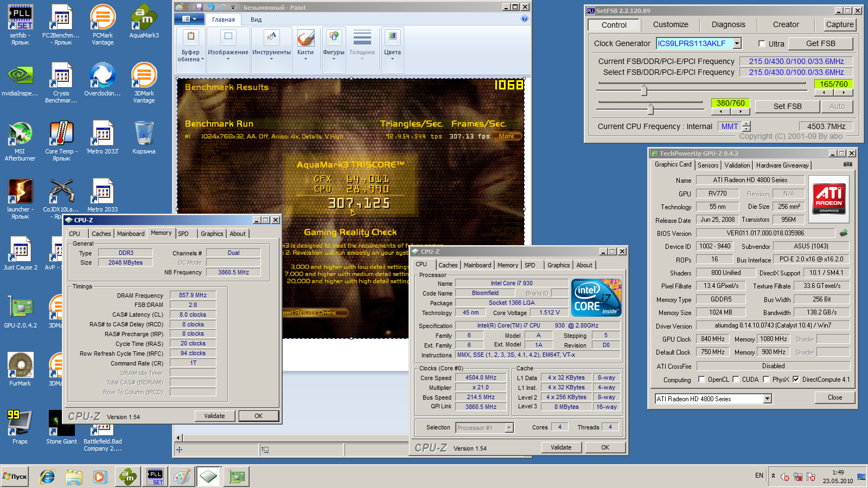Click lower FSB slider thumb in SetFSB

pos(650,109)
